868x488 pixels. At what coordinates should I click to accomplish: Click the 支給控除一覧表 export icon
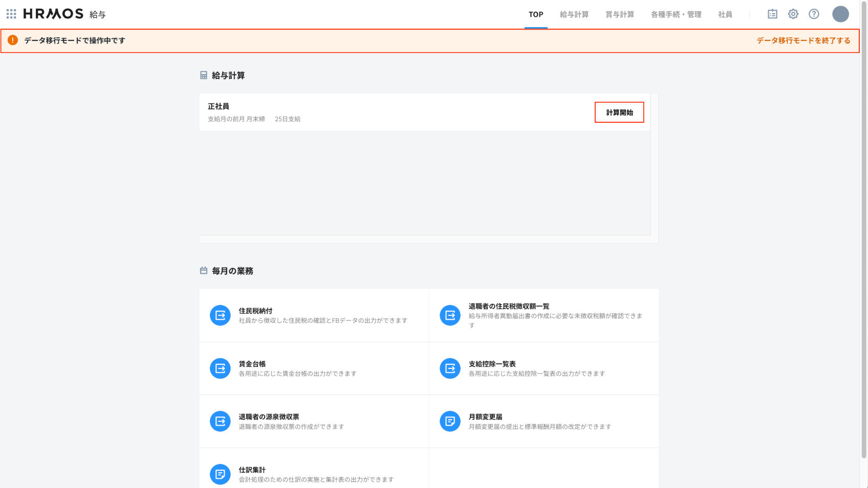[x=450, y=368]
